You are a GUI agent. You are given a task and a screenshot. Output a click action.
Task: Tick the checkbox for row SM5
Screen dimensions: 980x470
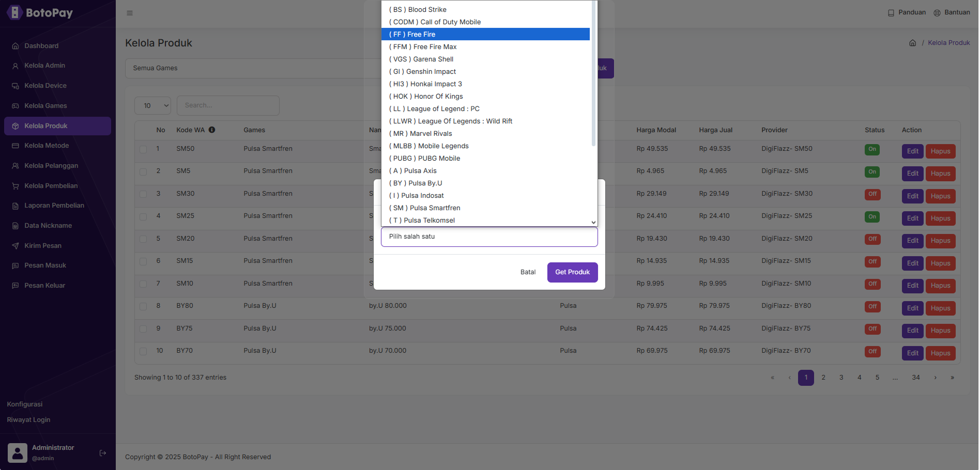[x=143, y=171]
